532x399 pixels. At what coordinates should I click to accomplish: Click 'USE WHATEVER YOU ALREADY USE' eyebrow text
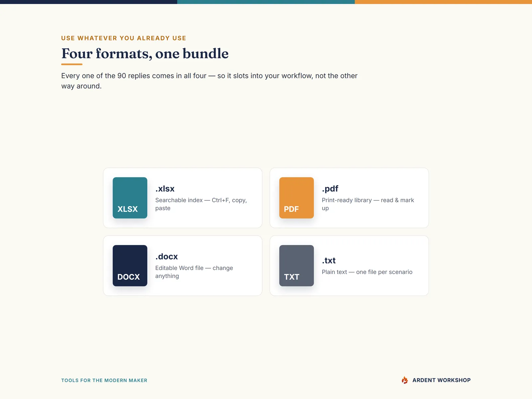tap(124, 38)
